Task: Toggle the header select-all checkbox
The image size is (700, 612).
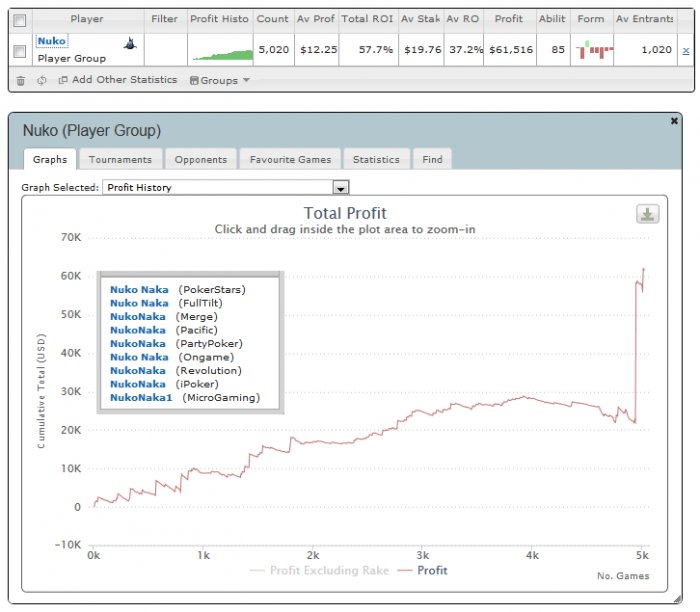Action: pyautogui.click(x=20, y=20)
